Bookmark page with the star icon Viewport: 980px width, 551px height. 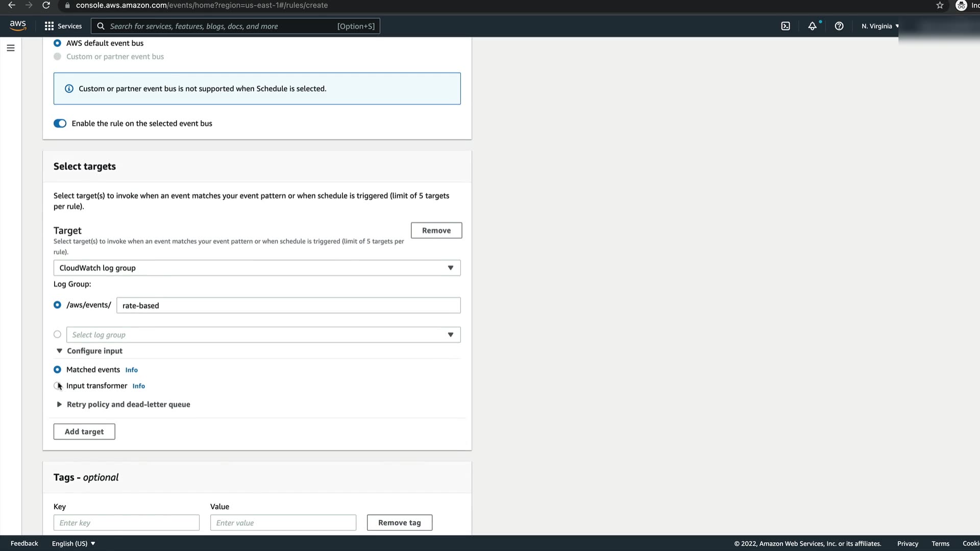tap(940, 5)
